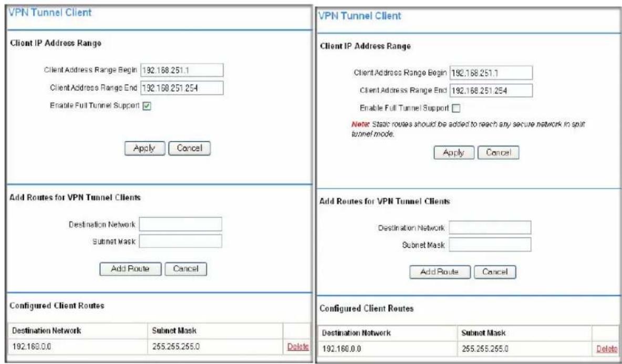The height and width of the screenshot is (364, 622).
Task: Delete the 192.168.0.0 route in right panel
Action: click(607, 349)
